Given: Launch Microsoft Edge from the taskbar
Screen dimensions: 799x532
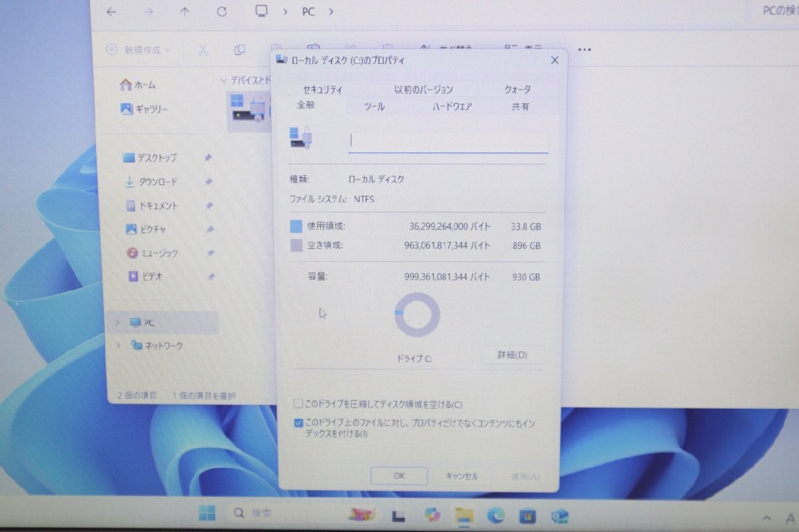Looking at the screenshot, I should tap(496, 515).
